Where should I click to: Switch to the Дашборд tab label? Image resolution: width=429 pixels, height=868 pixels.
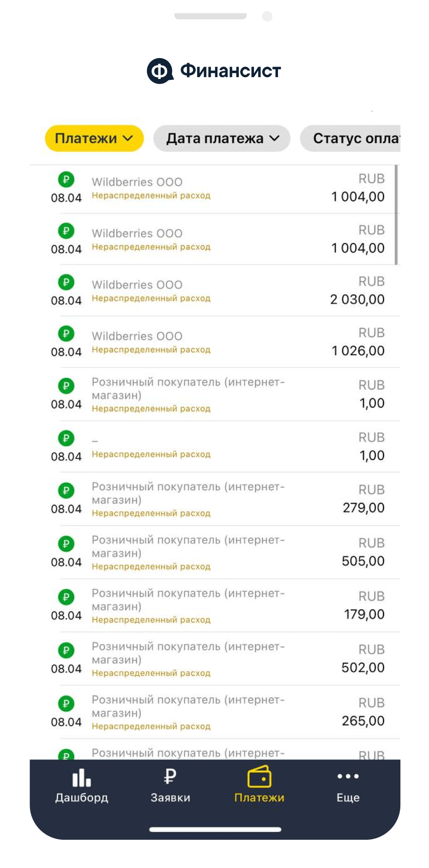click(82, 798)
